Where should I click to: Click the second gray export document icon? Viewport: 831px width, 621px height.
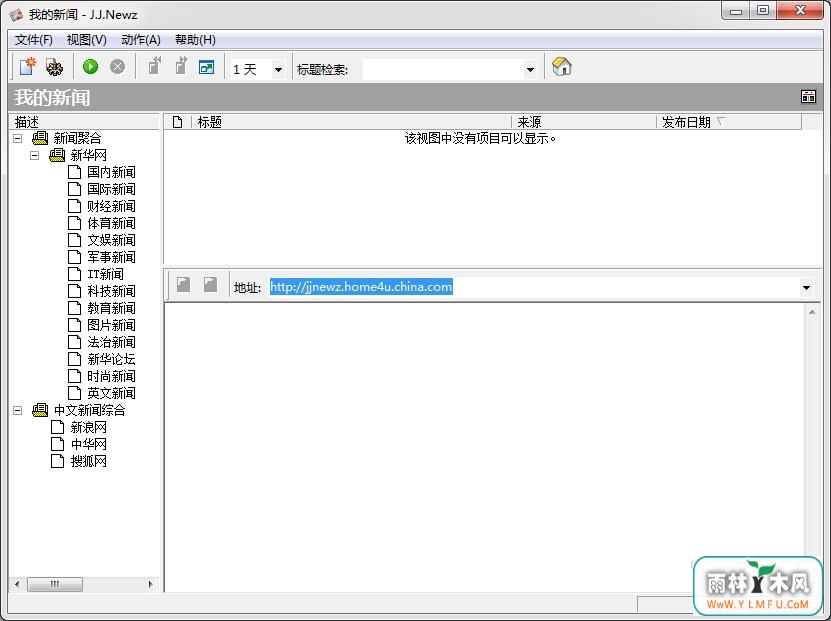click(181, 66)
